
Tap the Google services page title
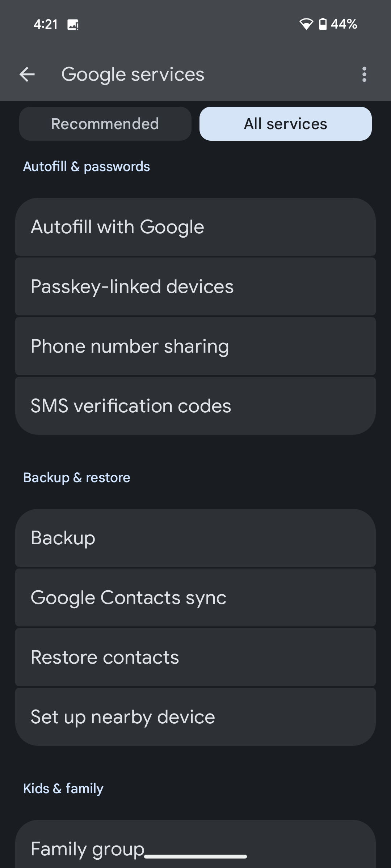pyautogui.click(x=133, y=75)
